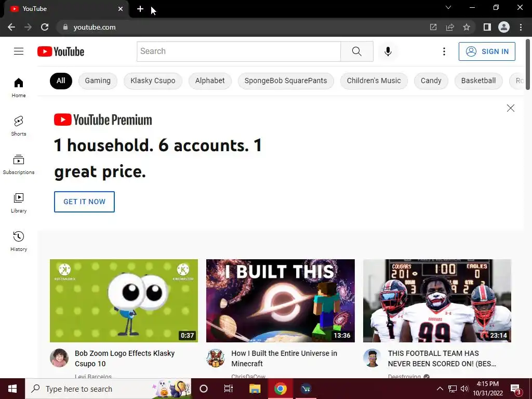Click Deestroying channel avatar
The width and height of the screenshot is (532, 399).
tap(372, 358)
